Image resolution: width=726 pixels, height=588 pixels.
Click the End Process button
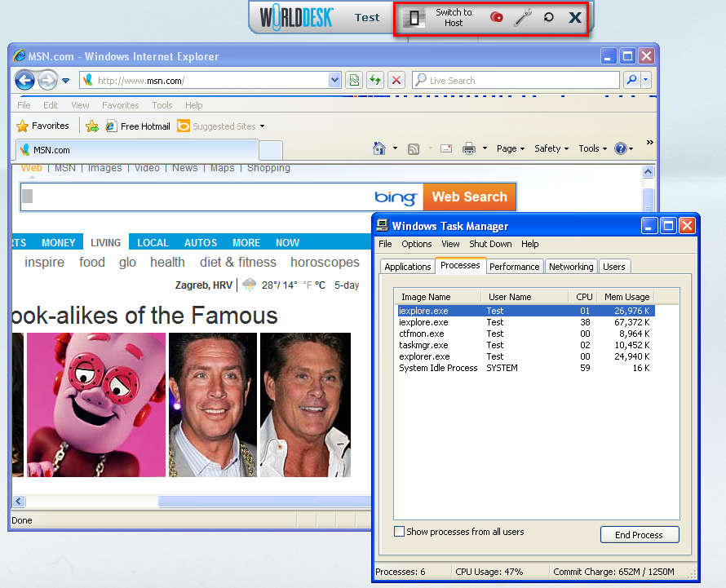[640, 535]
